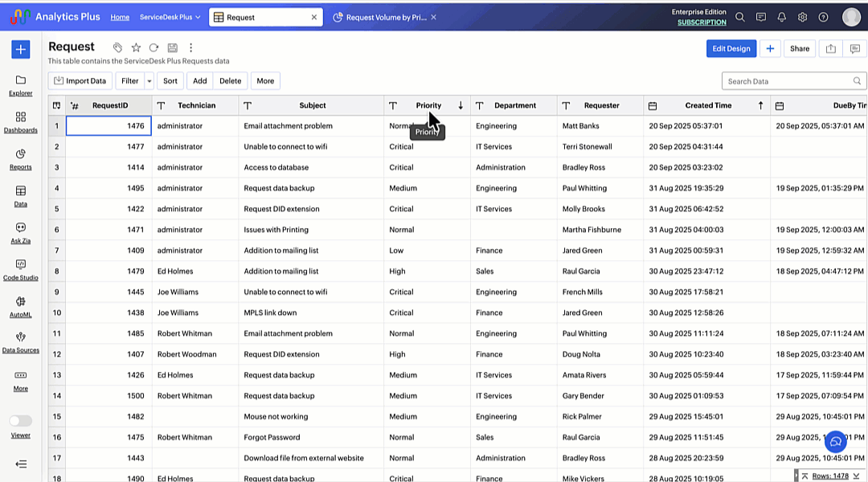Open Ask Zia assistant
The height and width of the screenshot is (482, 868).
pyautogui.click(x=21, y=232)
